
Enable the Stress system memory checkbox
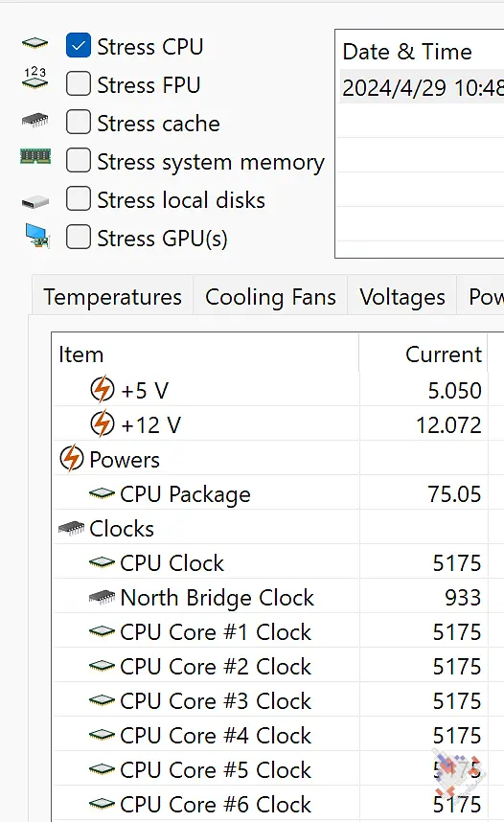pos(79,160)
